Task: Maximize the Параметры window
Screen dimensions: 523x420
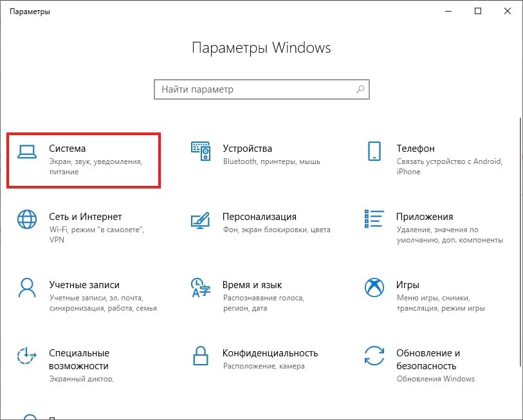Action: [x=478, y=11]
